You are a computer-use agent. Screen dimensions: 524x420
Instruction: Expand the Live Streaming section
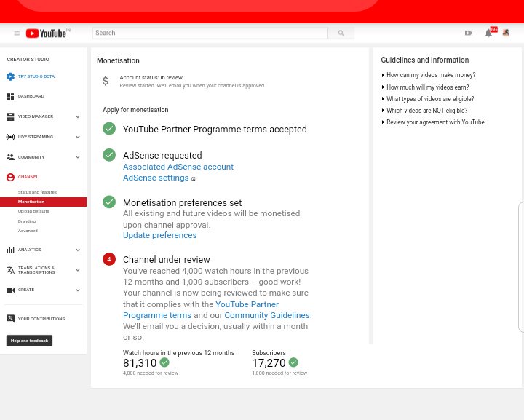pos(78,137)
